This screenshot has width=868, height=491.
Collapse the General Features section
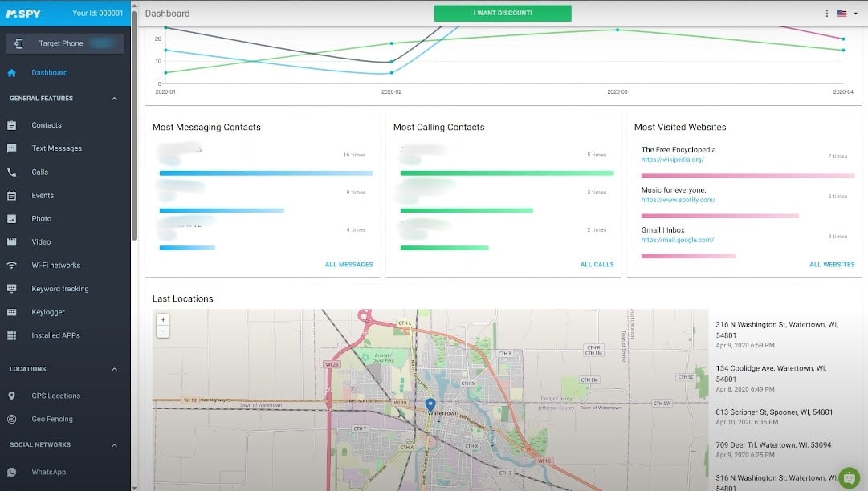tap(114, 99)
